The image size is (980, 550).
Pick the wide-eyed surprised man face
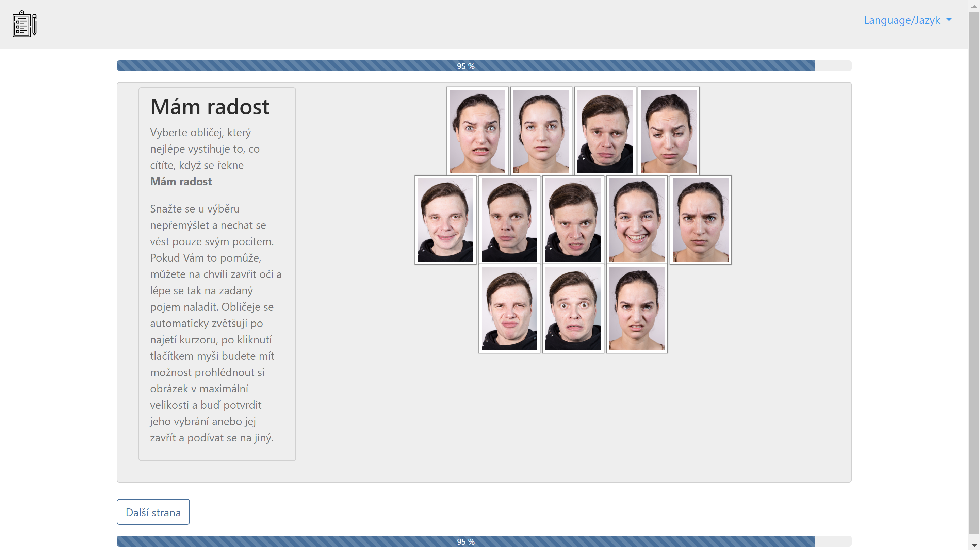[x=573, y=308]
